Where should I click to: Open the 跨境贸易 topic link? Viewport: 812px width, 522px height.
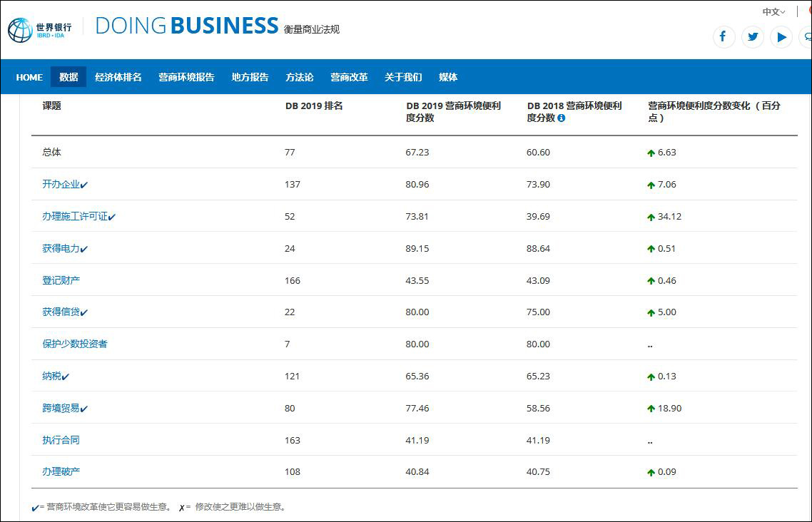[x=61, y=408]
